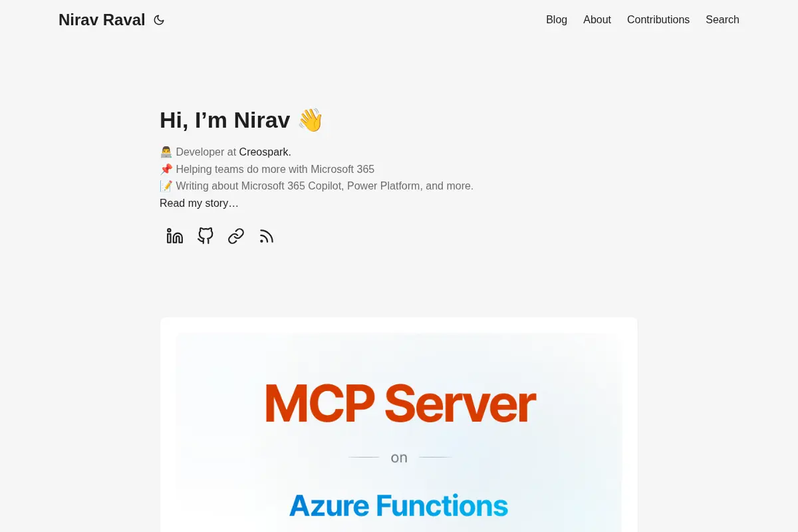Open the Contributions menu item

[x=658, y=20]
